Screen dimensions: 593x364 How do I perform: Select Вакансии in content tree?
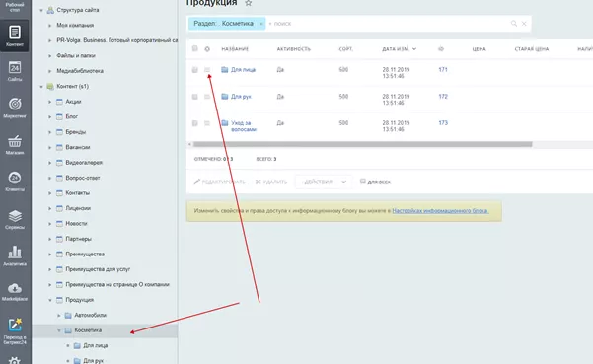click(x=78, y=147)
